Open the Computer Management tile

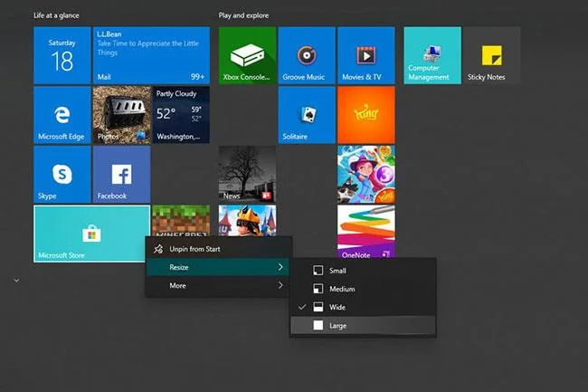[x=432, y=55]
